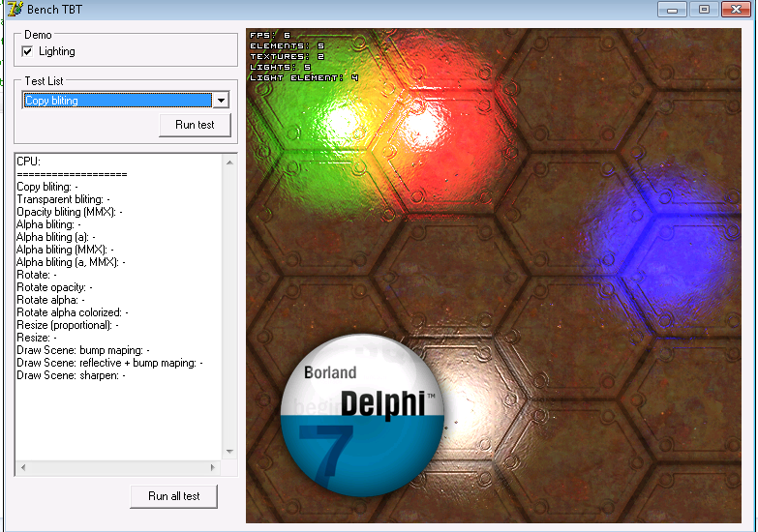Click the horizontal scrollbar left arrow
The image size is (758, 532).
[23, 467]
